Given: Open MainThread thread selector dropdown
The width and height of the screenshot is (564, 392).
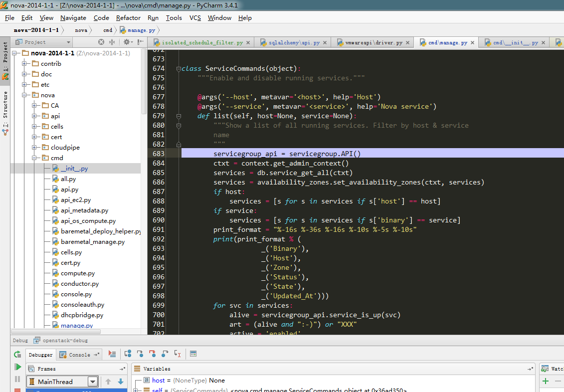Looking at the screenshot, I should point(93,382).
